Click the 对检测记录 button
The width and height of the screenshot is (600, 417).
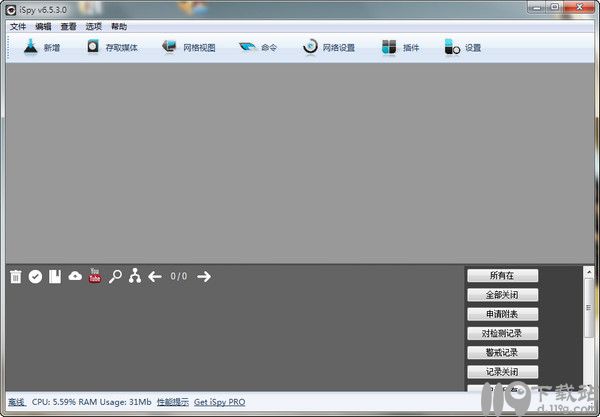point(502,333)
